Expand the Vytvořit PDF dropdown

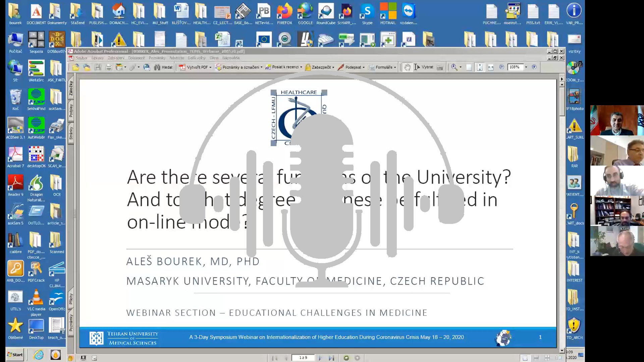[x=210, y=67]
